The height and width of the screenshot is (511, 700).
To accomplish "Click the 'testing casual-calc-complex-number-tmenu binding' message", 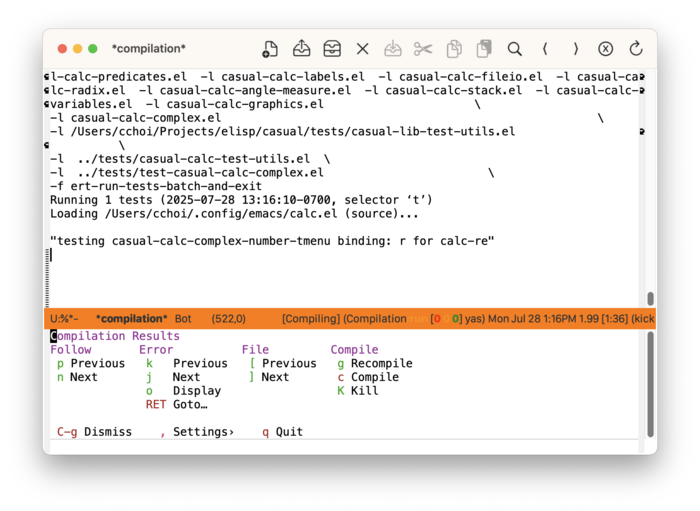I will pos(272,241).
